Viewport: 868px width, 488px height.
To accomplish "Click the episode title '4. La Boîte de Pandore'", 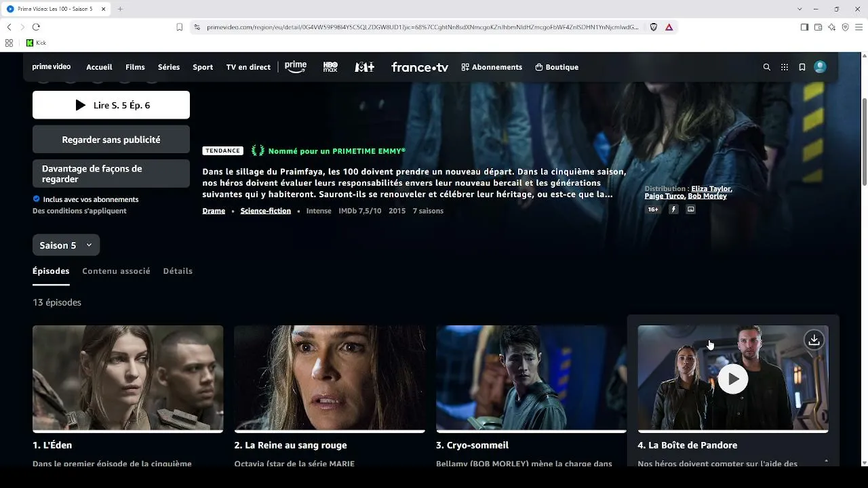I will (688, 445).
